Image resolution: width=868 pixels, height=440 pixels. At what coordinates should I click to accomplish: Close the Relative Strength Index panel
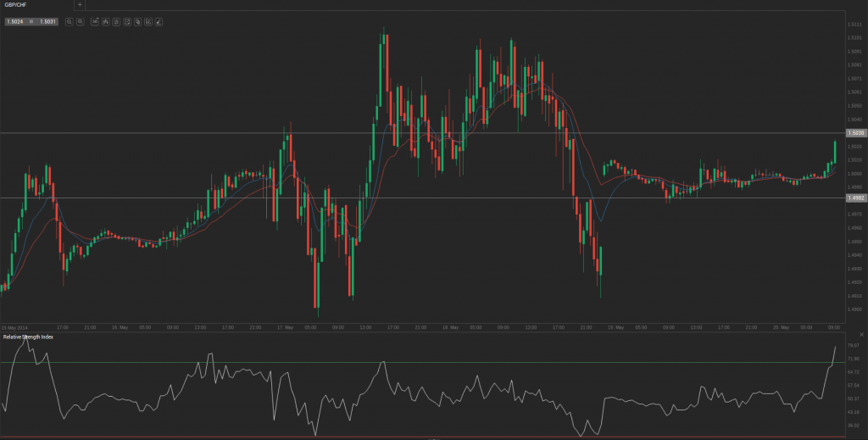pos(861,337)
